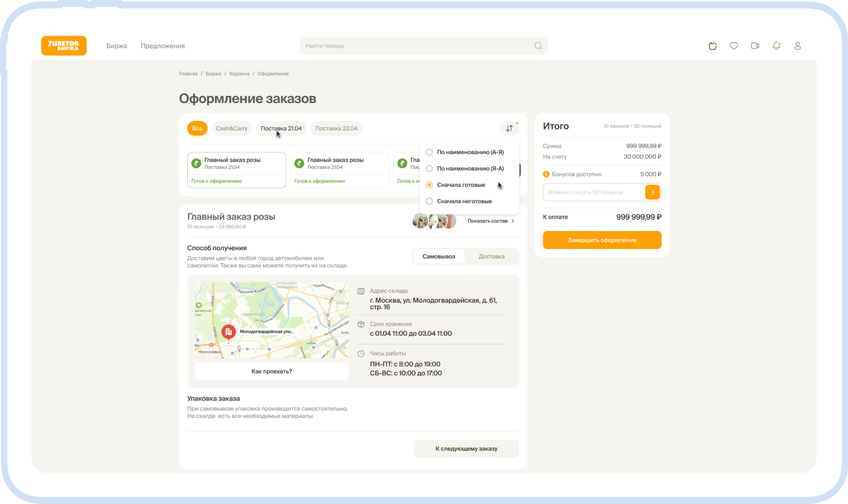Click К следующему заказу button
Image resolution: width=848 pixels, height=504 pixels.
click(x=466, y=449)
